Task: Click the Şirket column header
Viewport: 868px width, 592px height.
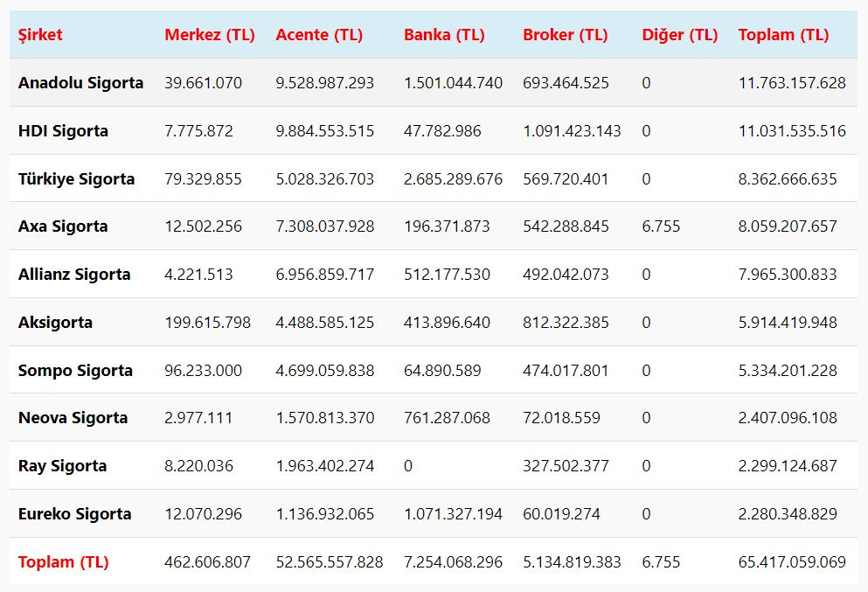Action: click(40, 35)
